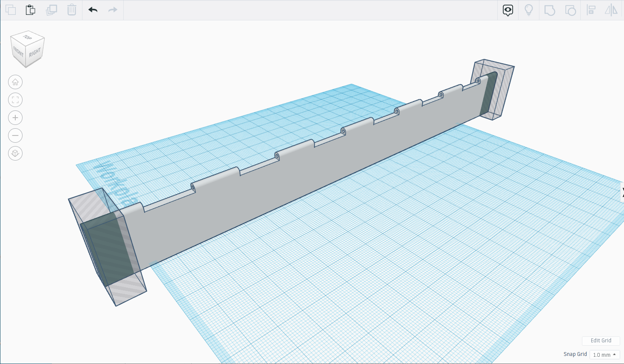
Task: Select the transparent hole box at the left end
Action: click(108, 246)
